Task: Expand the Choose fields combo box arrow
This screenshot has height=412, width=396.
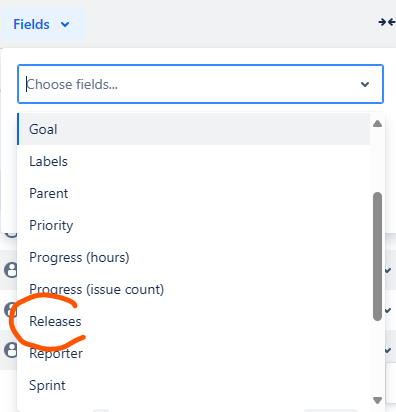Action: click(365, 84)
